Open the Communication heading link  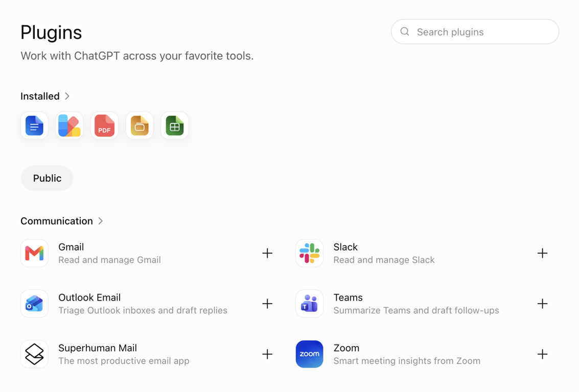pos(57,221)
